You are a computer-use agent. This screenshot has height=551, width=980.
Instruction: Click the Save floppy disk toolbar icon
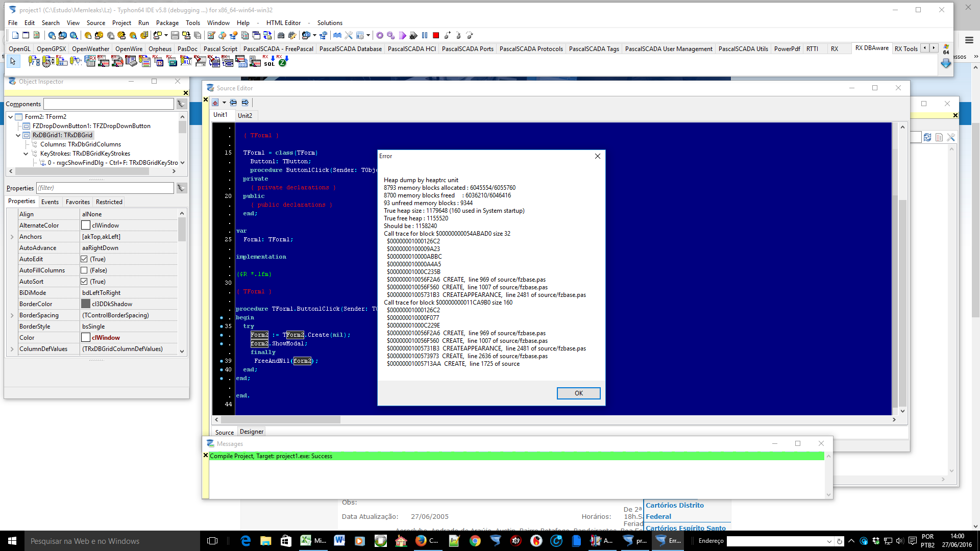[175, 35]
